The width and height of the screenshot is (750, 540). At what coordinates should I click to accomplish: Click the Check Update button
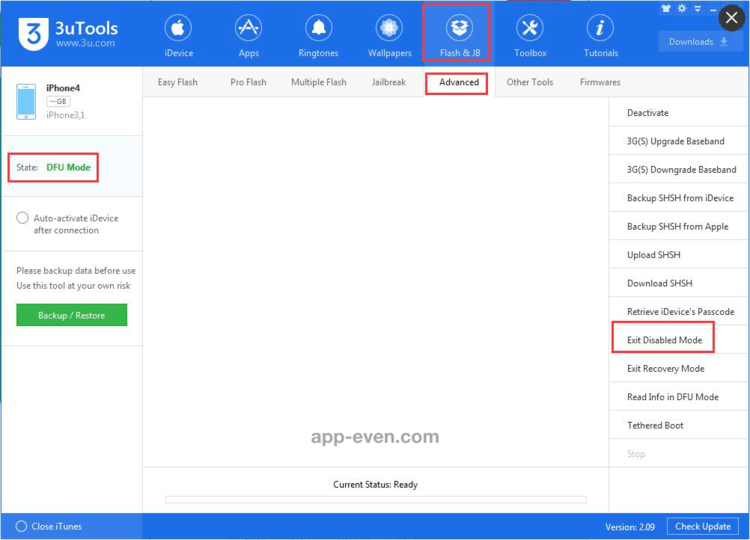pyautogui.click(x=702, y=527)
